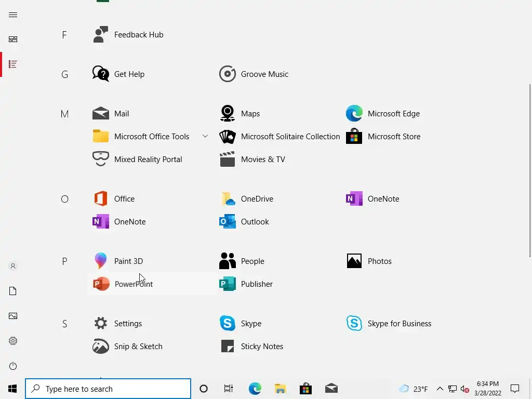Open the 23°F weather widget
Image resolution: width=532 pixels, height=399 pixels.
click(x=414, y=389)
